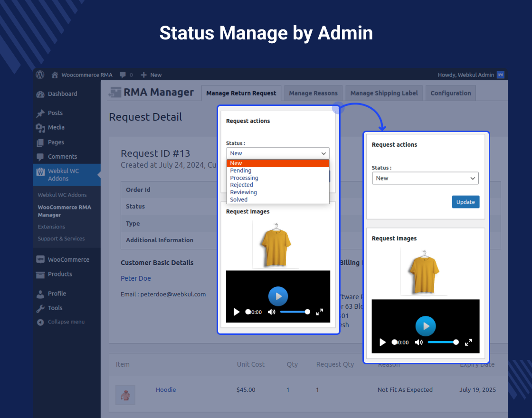Click the Products archive icon
The height and width of the screenshot is (418, 532).
pos(40,275)
